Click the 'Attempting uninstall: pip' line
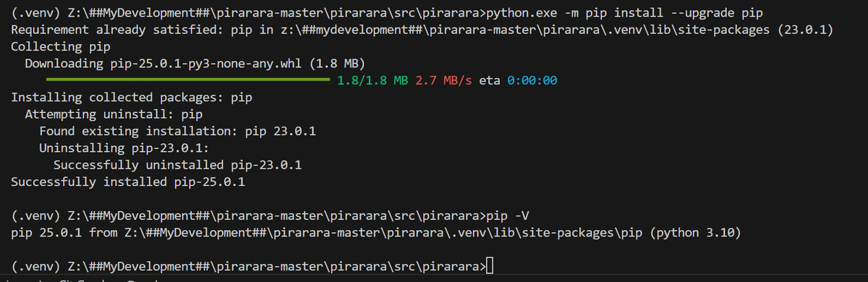 114,114
